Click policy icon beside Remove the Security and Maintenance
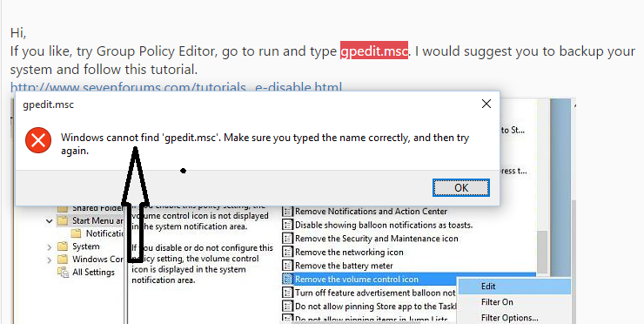 287,239
